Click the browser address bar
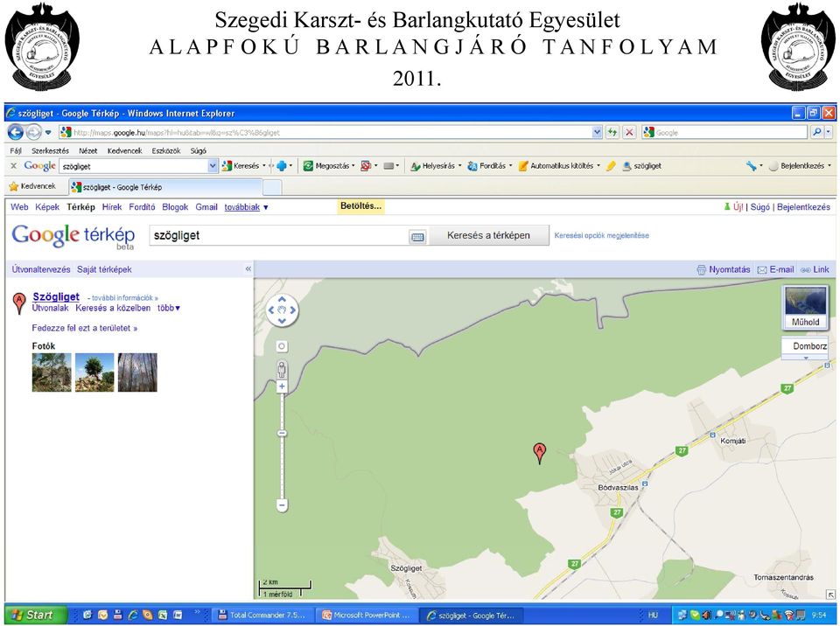 325,132
